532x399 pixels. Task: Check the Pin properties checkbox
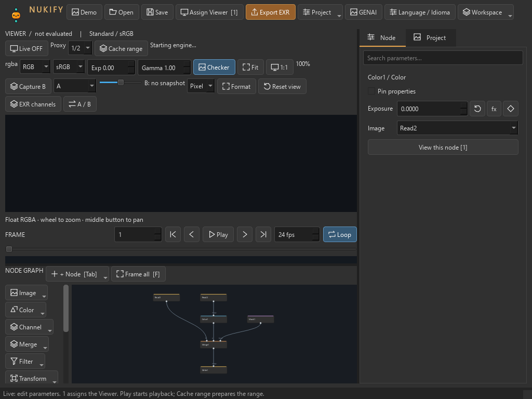371,91
